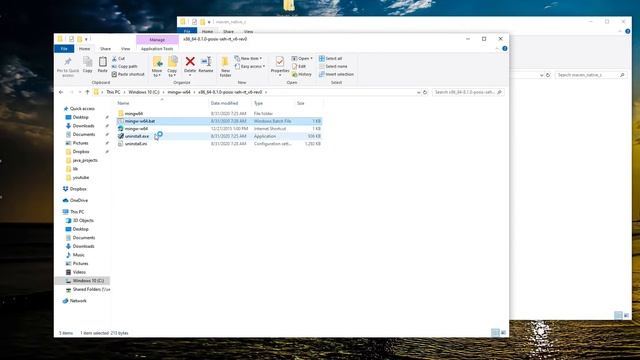640x360 pixels.
Task: Click the History button
Action: pyautogui.click(x=302, y=74)
